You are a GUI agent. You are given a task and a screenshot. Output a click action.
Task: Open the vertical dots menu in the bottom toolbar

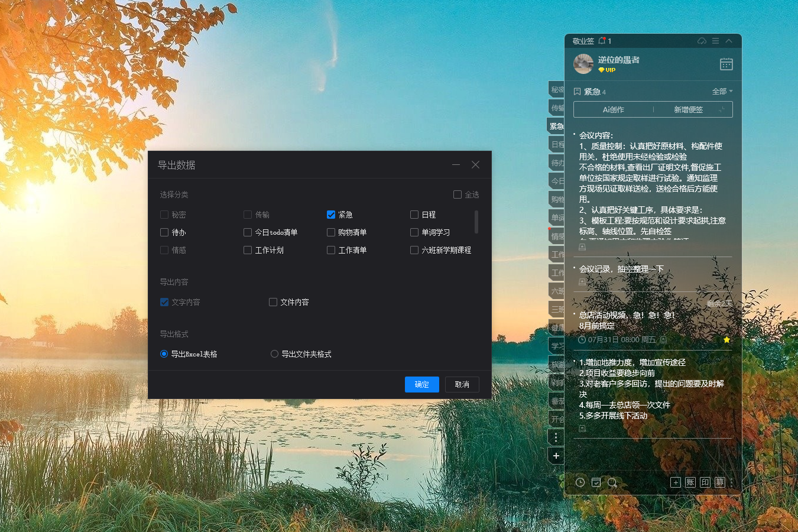[732, 482]
